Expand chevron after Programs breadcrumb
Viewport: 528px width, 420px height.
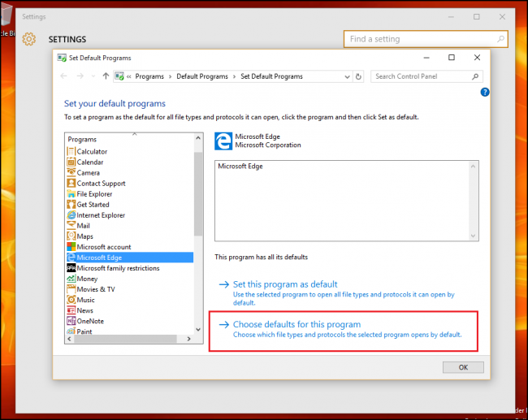click(170, 77)
